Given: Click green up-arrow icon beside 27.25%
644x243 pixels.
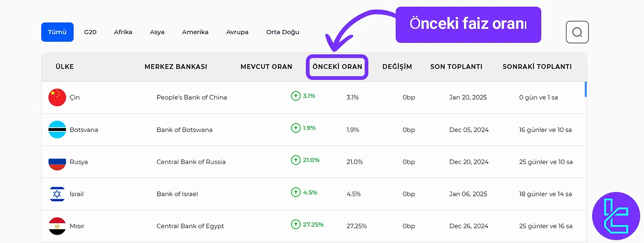Looking at the screenshot, I should (x=296, y=224).
